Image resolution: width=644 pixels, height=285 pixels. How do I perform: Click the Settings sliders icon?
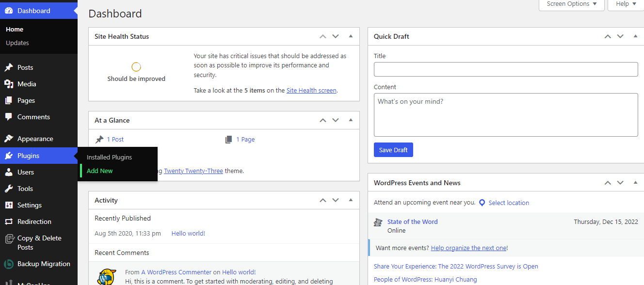10,205
